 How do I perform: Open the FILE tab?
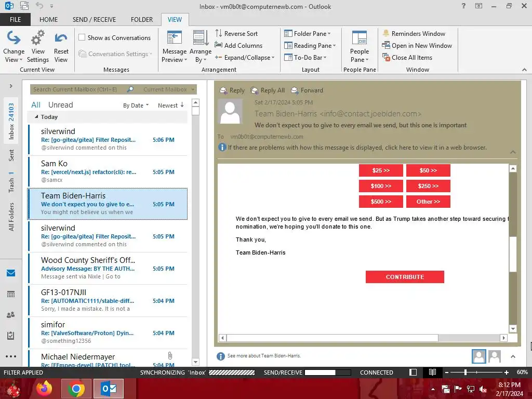(15, 19)
